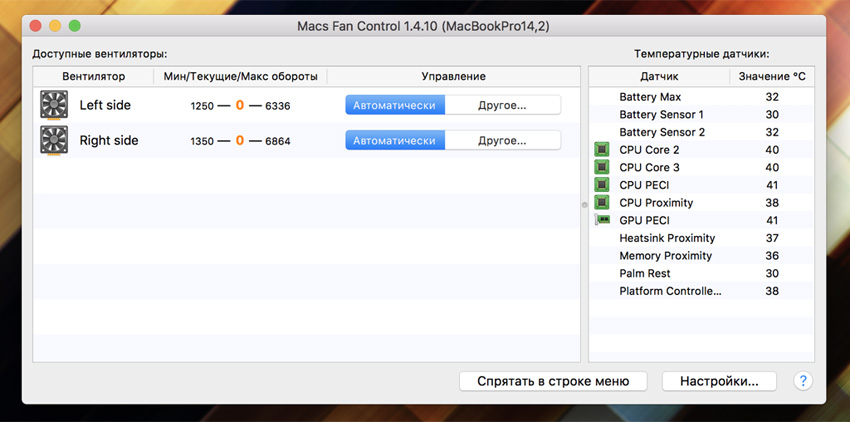This screenshot has width=850, height=422.
Task: Click the panel divider handle
Action: tap(584, 204)
